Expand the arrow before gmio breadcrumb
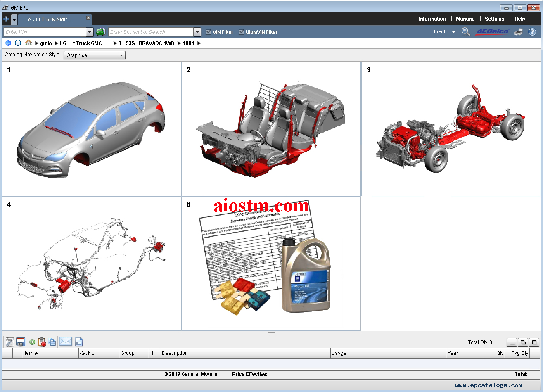 (x=37, y=43)
